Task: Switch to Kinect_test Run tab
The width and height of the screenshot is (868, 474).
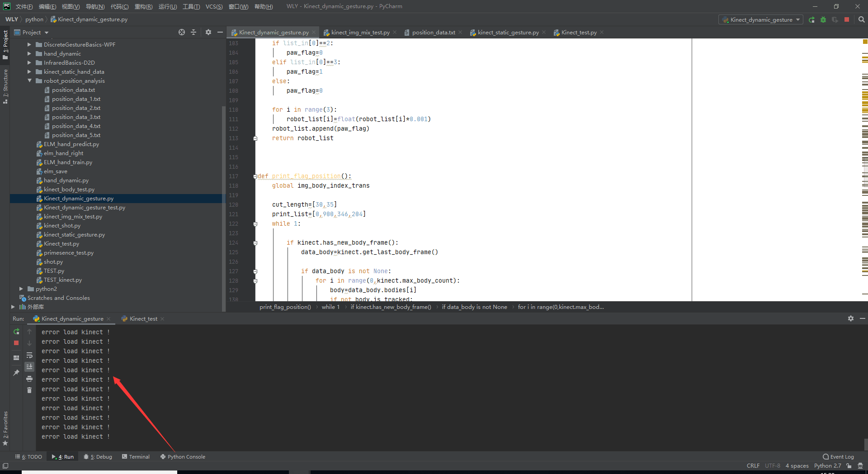Action: [x=143, y=319]
